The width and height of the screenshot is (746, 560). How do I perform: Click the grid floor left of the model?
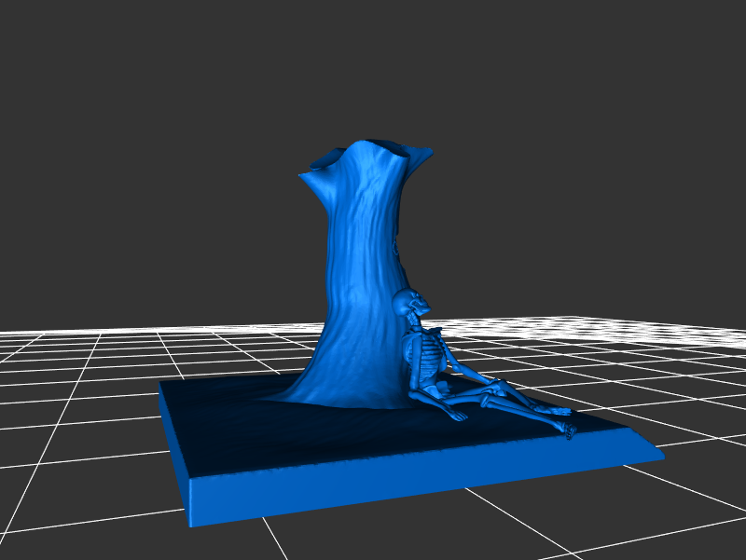point(75,391)
